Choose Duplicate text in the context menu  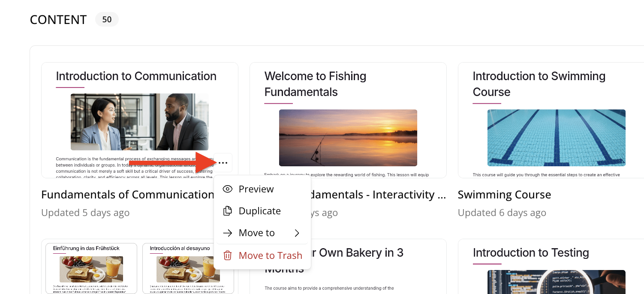pyautogui.click(x=259, y=211)
